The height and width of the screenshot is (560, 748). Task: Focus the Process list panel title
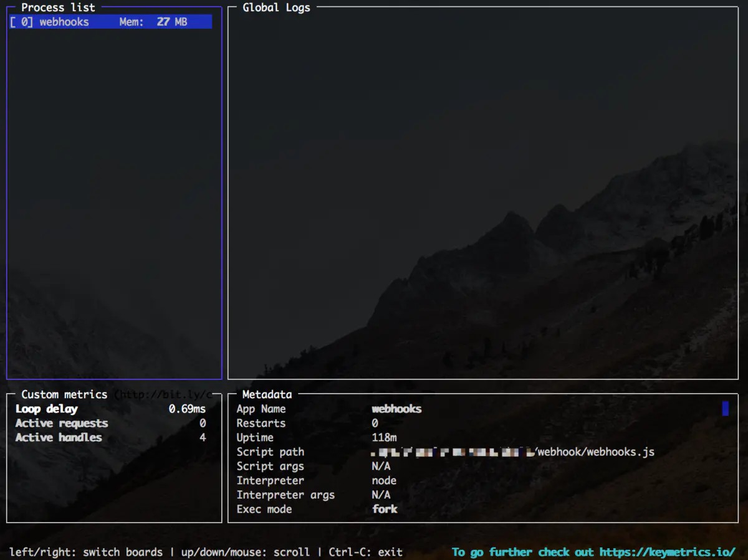[58, 7]
